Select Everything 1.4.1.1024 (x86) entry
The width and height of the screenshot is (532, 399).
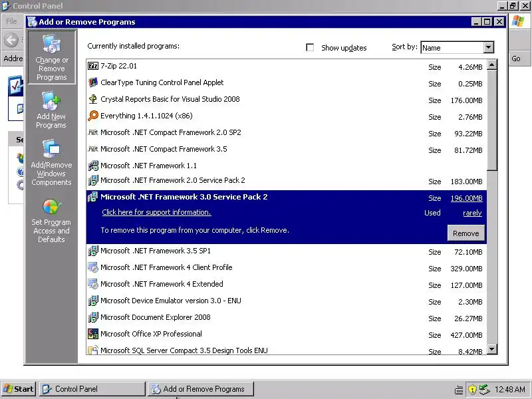coord(287,116)
